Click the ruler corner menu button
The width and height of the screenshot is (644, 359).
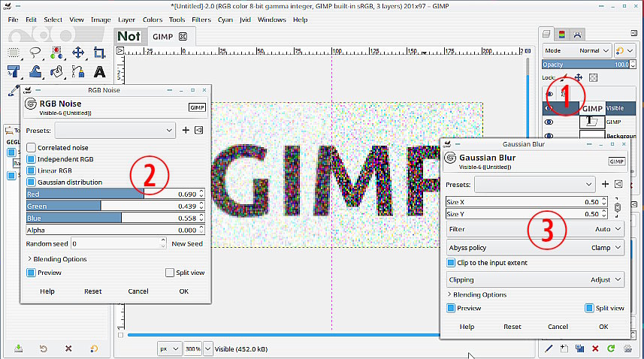click(x=120, y=50)
